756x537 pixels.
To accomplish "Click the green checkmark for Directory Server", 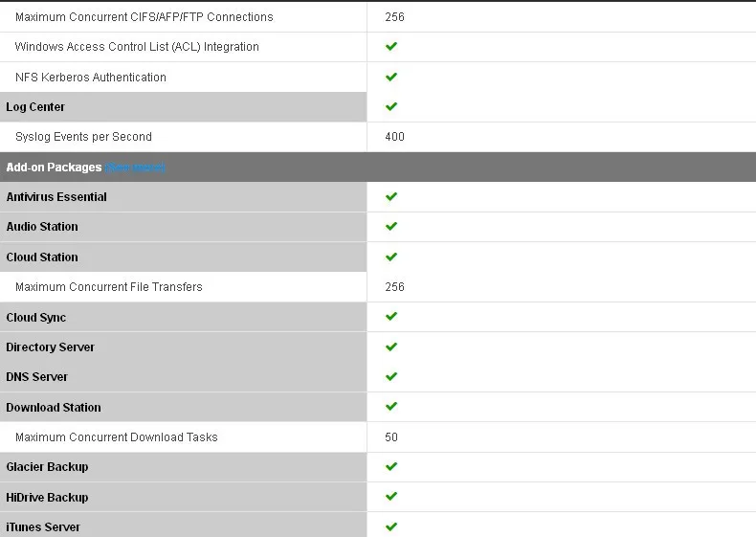I will pyautogui.click(x=391, y=347).
